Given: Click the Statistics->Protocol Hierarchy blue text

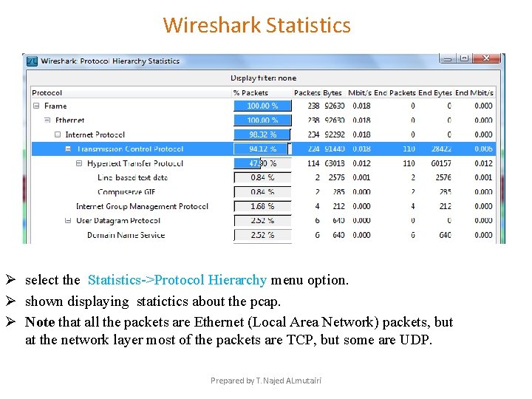Looking at the screenshot, I should pos(177,280).
